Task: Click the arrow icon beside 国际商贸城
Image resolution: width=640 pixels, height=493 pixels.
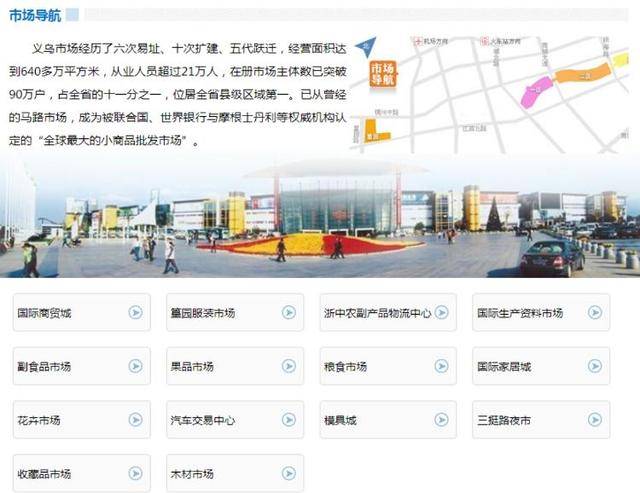Action: [136, 313]
